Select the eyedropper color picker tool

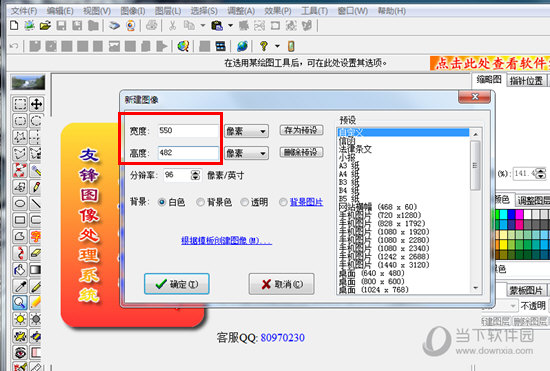click(x=20, y=286)
